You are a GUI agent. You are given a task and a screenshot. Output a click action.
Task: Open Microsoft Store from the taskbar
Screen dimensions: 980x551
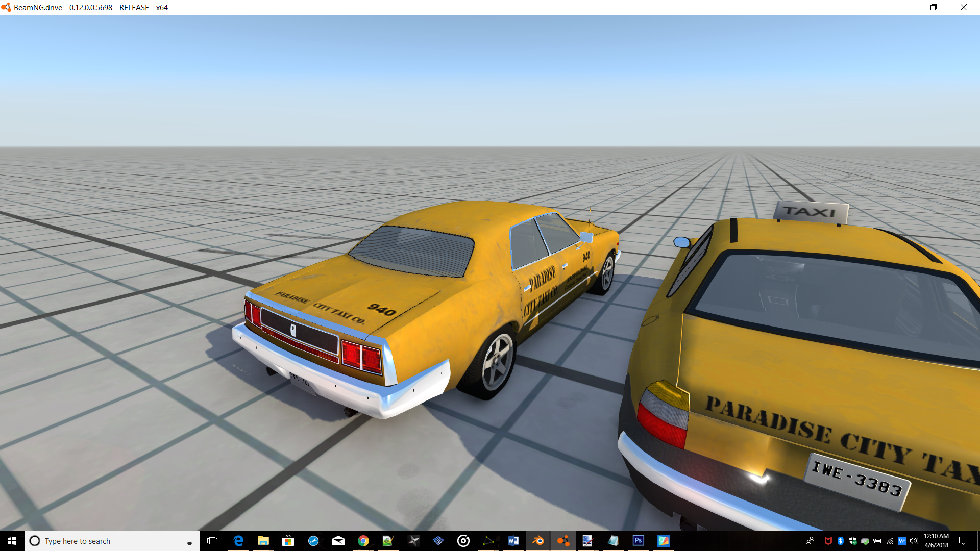[288, 541]
